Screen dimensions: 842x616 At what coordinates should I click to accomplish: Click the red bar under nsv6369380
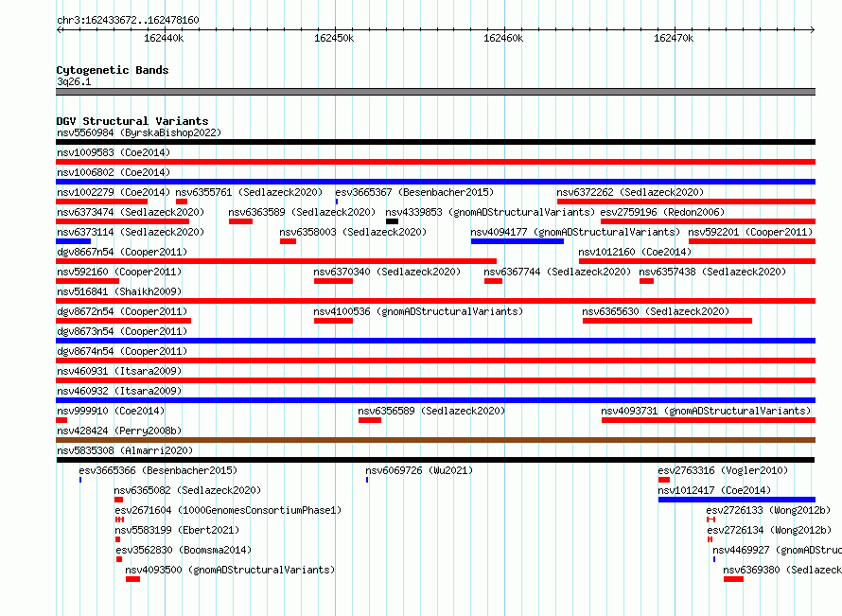[x=733, y=579]
